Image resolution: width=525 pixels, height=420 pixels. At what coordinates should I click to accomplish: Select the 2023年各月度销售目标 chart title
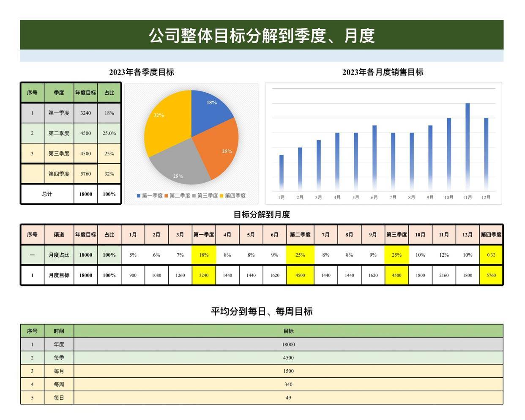tap(383, 72)
